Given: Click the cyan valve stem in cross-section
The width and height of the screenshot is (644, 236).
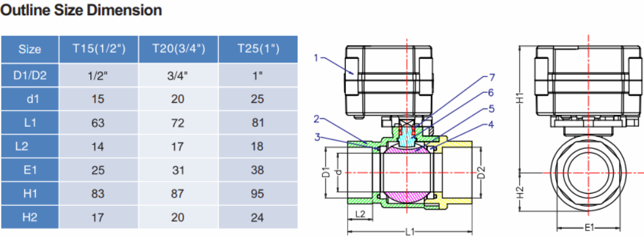Looking at the screenshot, I should coord(407,136).
